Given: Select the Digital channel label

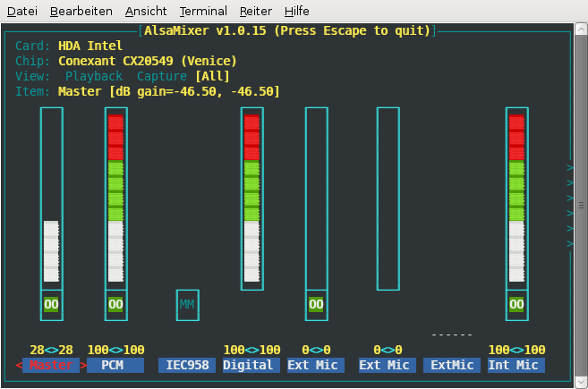Looking at the screenshot, I should (251, 365).
